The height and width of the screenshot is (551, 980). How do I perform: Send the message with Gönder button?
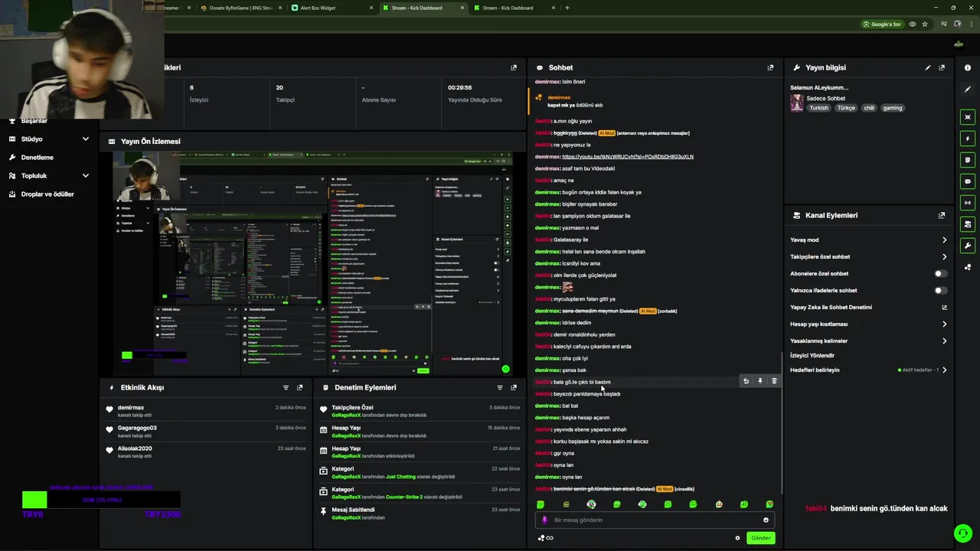tap(760, 538)
